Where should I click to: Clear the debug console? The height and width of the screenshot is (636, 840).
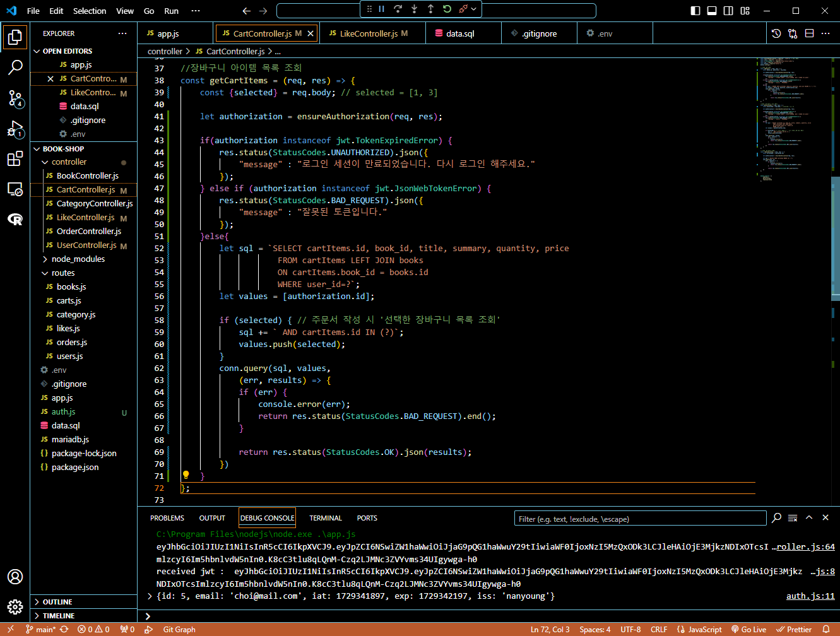[793, 518]
